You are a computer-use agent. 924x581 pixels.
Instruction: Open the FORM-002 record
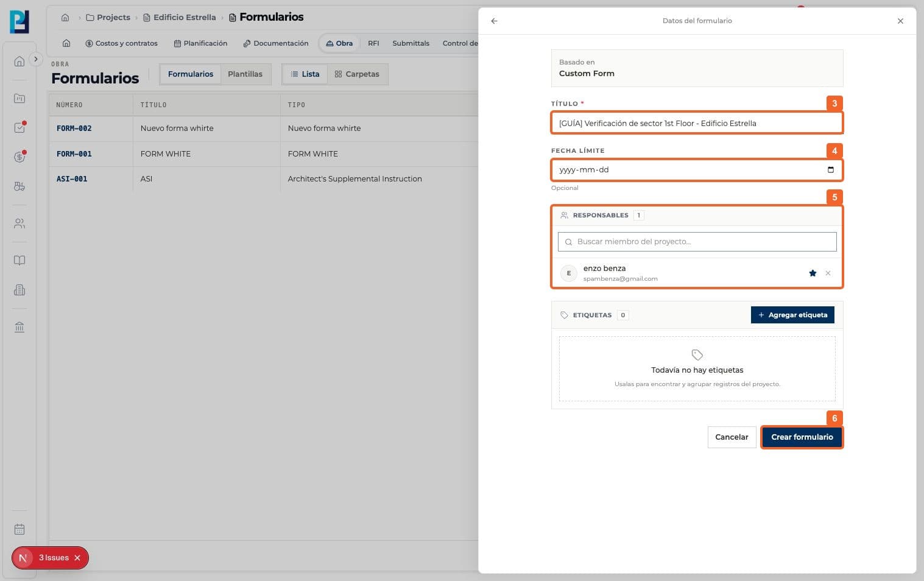(74, 129)
